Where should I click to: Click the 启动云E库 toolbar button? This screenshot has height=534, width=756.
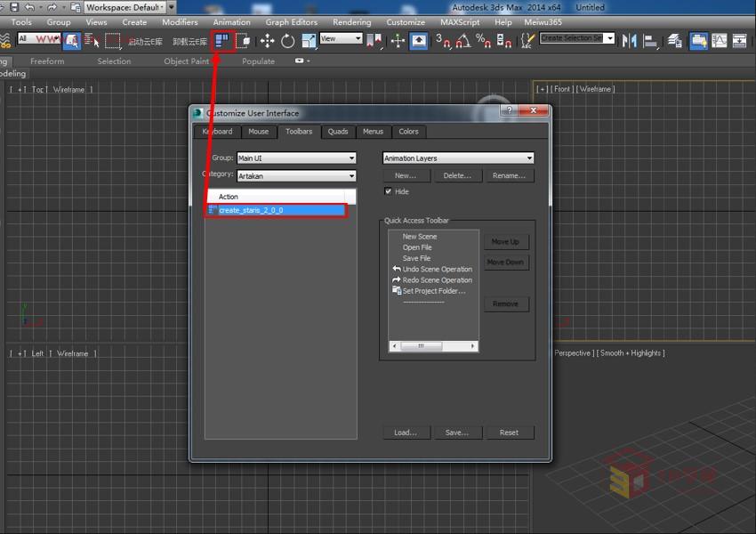[145, 42]
